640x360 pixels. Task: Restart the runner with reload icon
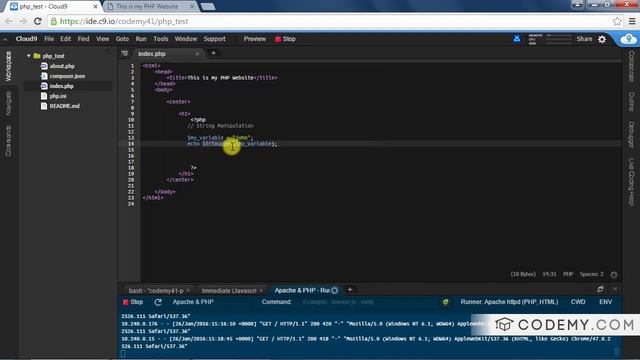158,302
